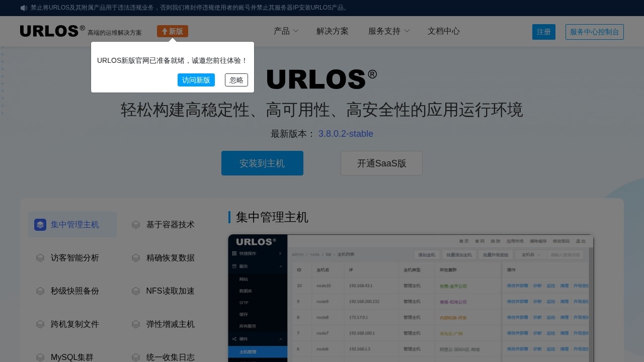The image size is (644, 362).
Task: Click 安装到主机 button
Action: (x=262, y=163)
